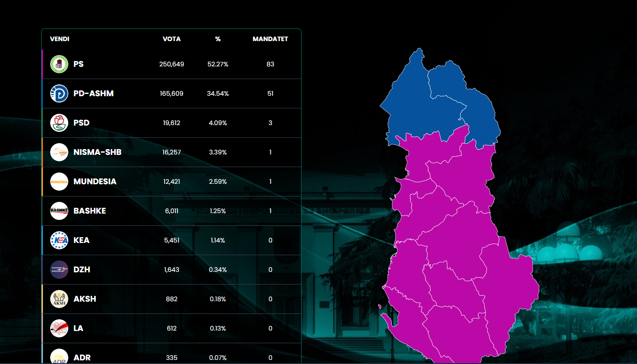The height and width of the screenshot is (364, 637).
Task: Click the magenta color bar beside PS
Action: 42,64
